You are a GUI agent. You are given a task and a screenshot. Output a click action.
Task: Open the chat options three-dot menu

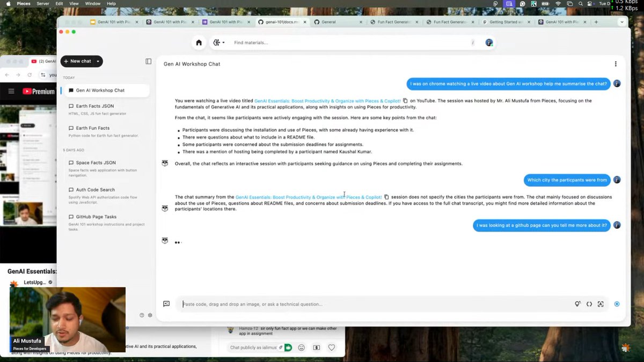[x=616, y=64]
